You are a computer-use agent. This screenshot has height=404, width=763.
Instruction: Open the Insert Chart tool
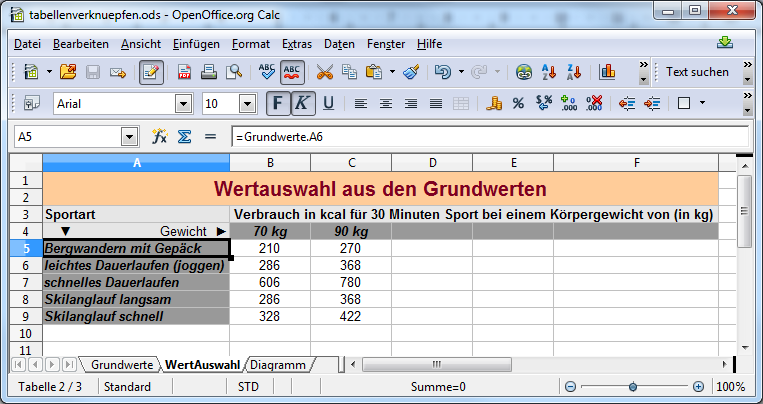coord(607,72)
